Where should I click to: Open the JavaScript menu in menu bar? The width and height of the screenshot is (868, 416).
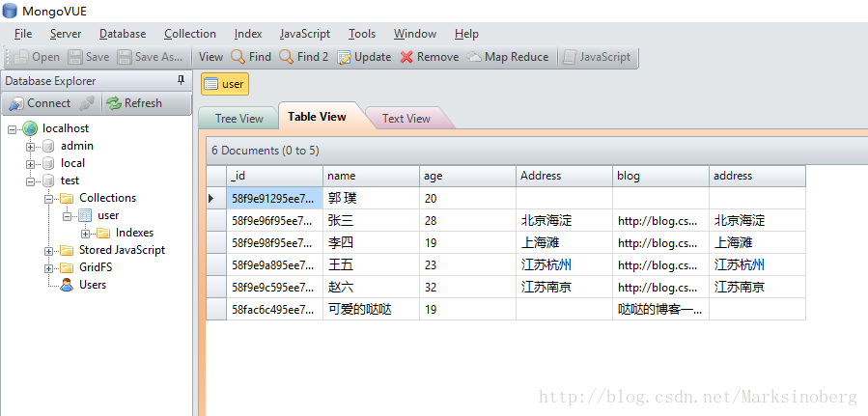click(x=305, y=34)
